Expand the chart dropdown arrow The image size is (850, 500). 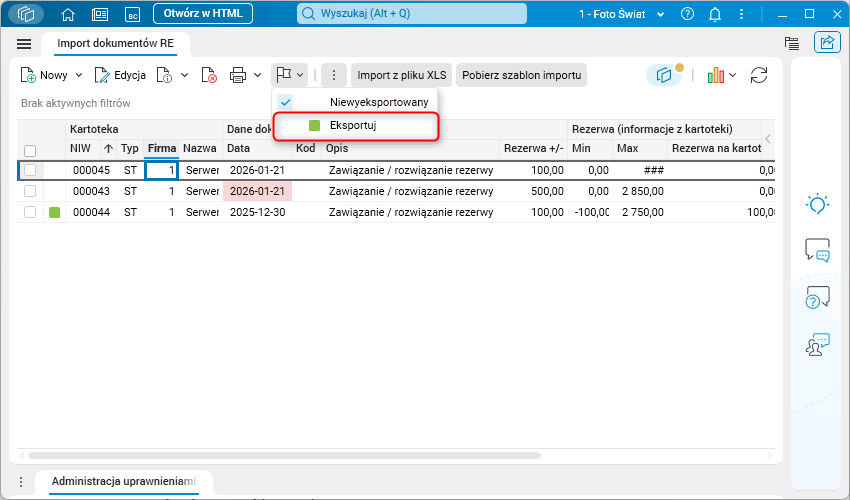(732, 75)
